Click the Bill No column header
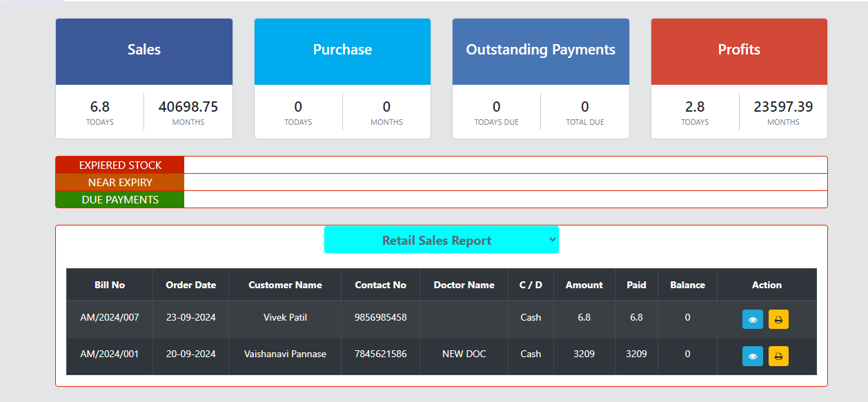The image size is (868, 402). point(110,285)
